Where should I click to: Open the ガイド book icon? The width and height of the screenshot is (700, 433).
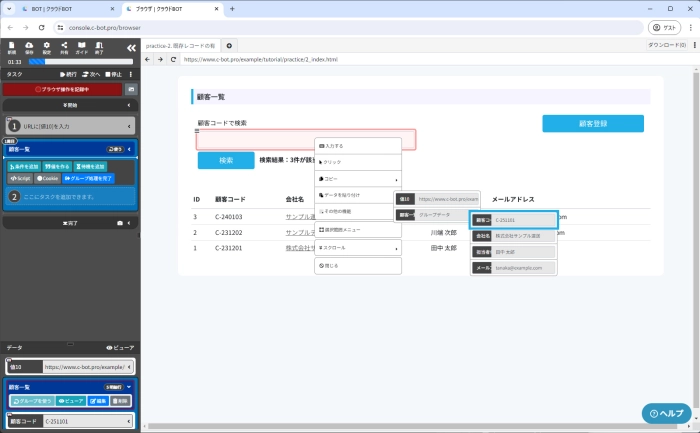tap(81, 47)
